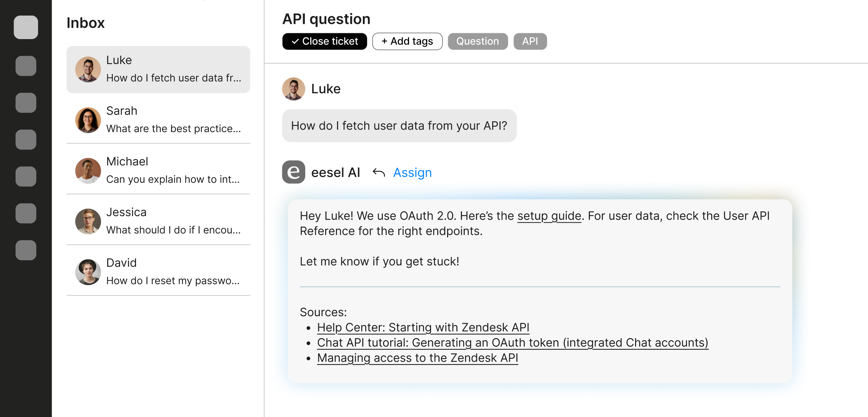Click the Add tags button
The height and width of the screenshot is (417, 868).
pyautogui.click(x=407, y=41)
